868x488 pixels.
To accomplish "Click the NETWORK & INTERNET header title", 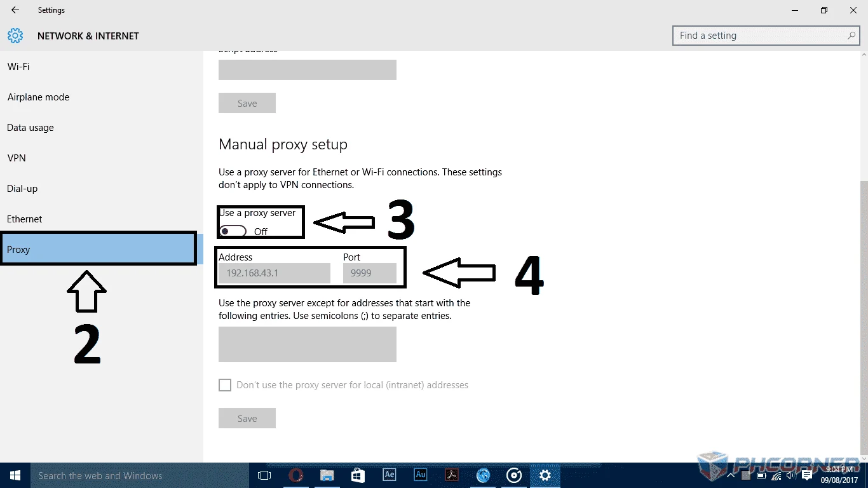I will (88, 36).
